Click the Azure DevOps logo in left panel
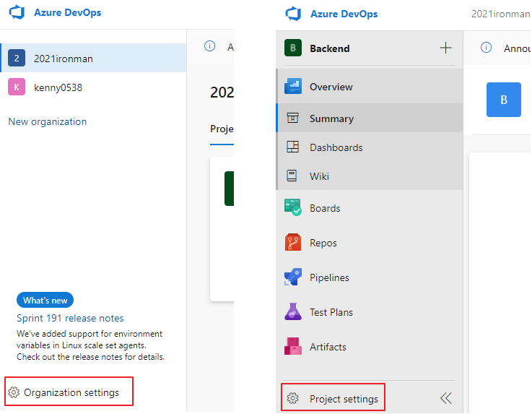The image size is (532, 414). click(x=17, y=12)
